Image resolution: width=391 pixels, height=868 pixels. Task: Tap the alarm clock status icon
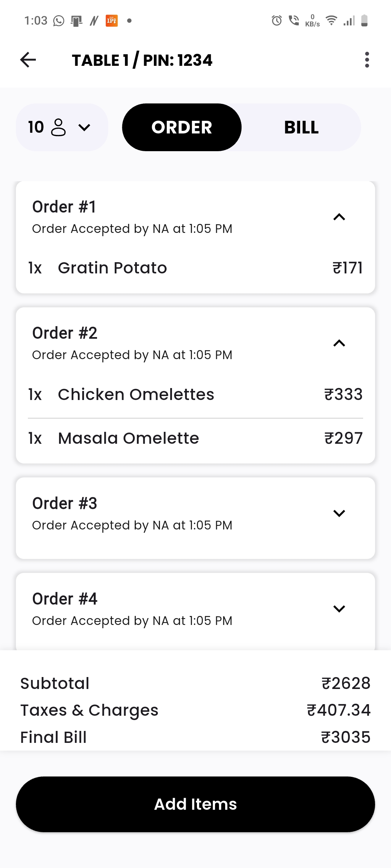point(277,21)
